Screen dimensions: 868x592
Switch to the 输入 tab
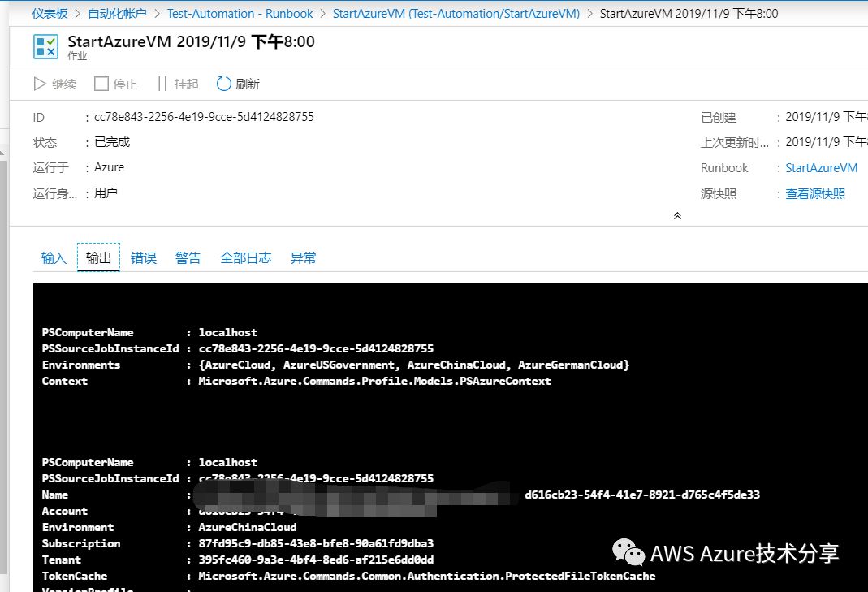(54, 258)
